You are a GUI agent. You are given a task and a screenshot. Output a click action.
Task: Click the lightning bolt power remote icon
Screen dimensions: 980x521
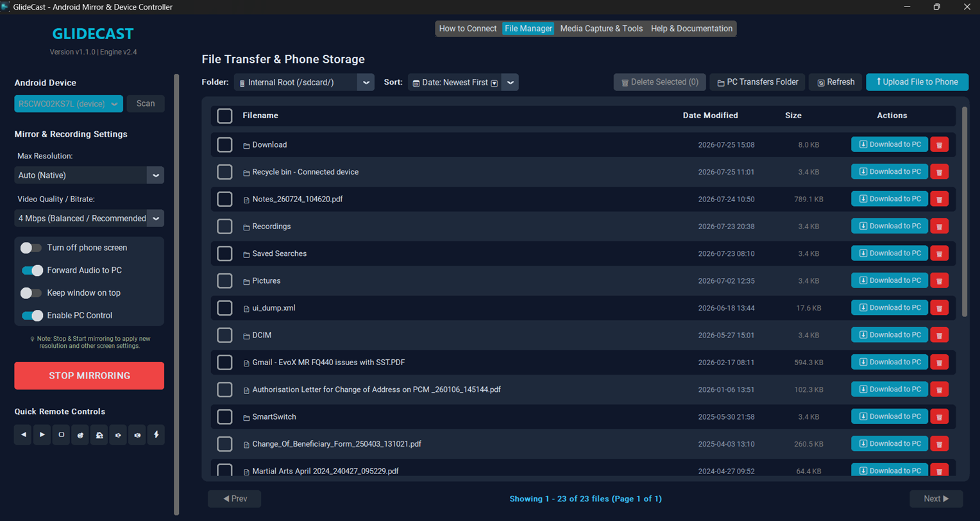coord(156,434)
